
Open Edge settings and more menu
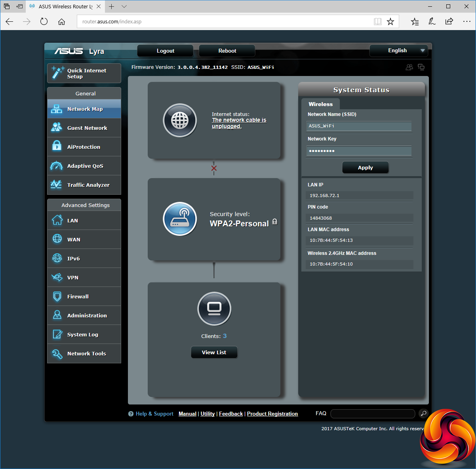pyautogui.click(x=466, y=21)
